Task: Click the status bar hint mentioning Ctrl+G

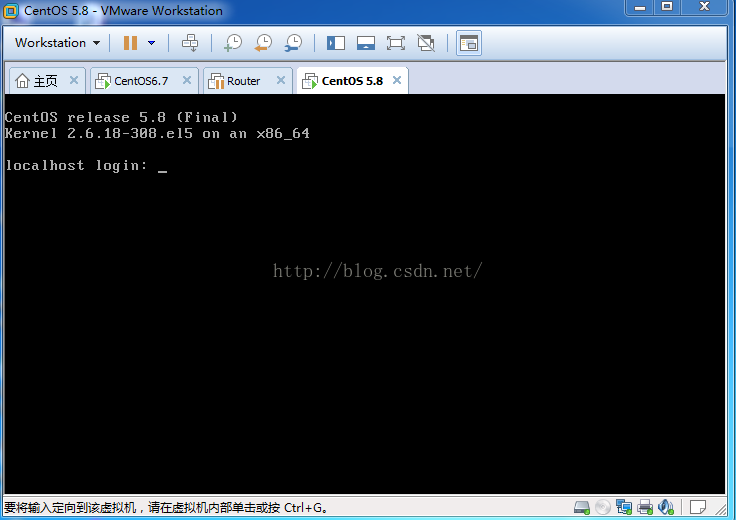Action: click(166, 508)
